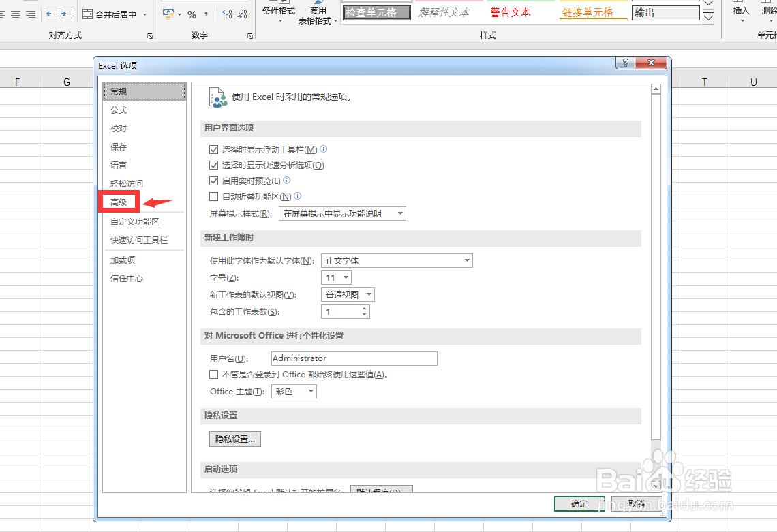The width and height of the screenshot is (777, 532).
Task: Select the 常规 category in options list
Action: (144, 92)
